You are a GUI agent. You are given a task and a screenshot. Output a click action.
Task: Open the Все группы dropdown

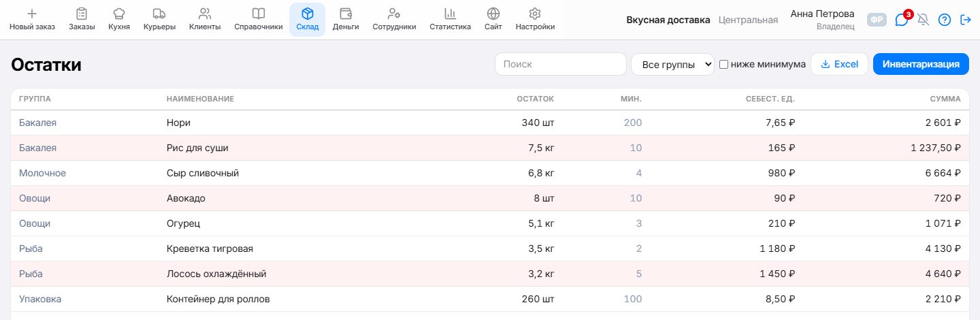point(672,64)
